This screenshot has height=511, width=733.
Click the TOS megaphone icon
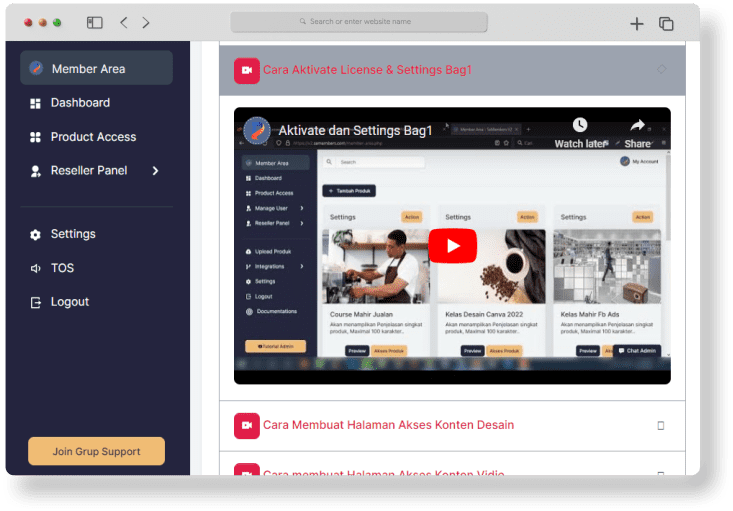36,268
